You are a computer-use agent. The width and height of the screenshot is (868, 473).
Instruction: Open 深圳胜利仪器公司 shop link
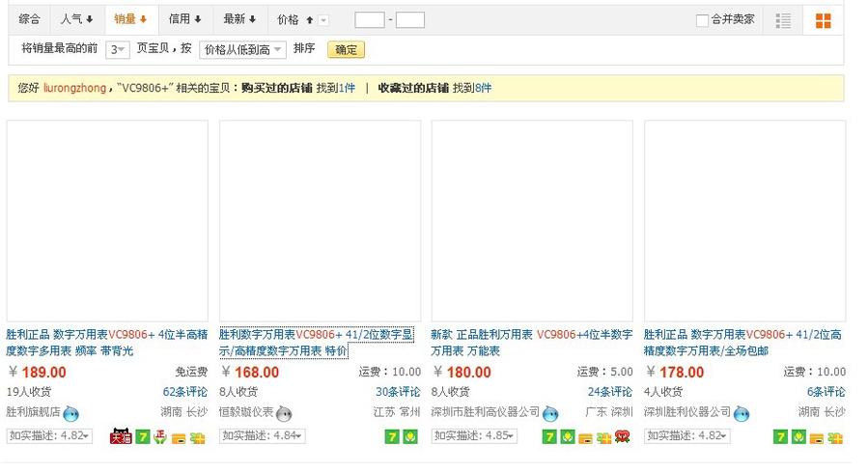coord(687,412)
